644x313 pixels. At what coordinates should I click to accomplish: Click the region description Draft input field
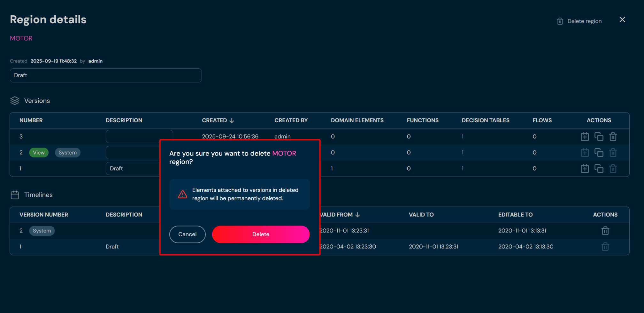[x=105, y=75]
